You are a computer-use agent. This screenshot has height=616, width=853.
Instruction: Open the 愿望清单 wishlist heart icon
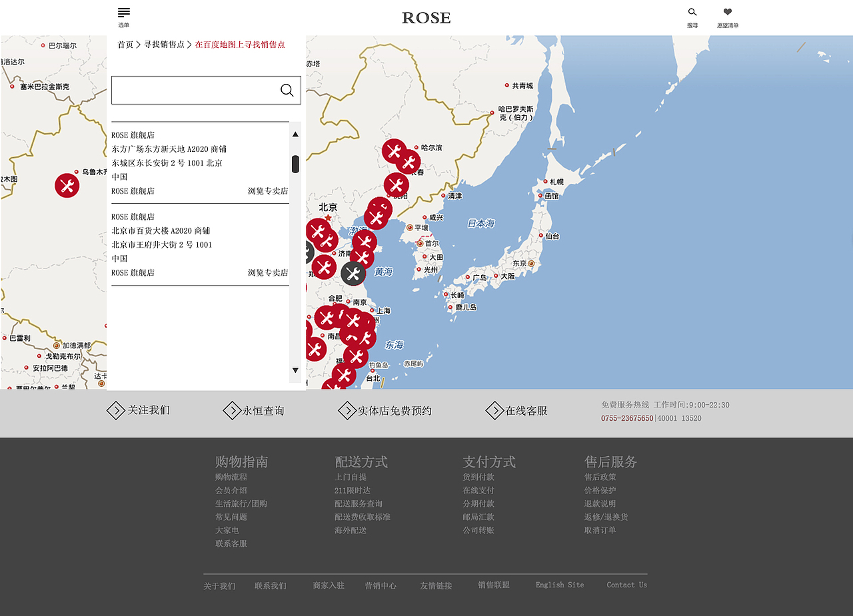pos(727,12)
